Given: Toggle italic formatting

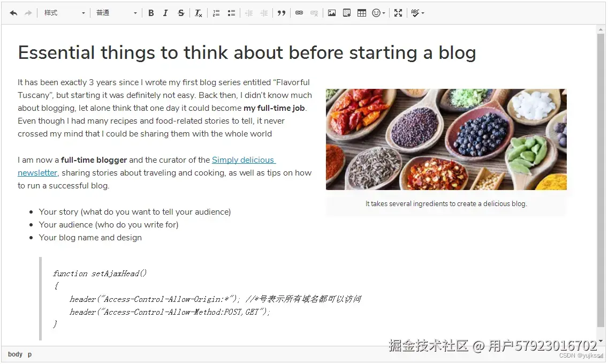Looking at the screenshot, I should click(x=165, y=13).
